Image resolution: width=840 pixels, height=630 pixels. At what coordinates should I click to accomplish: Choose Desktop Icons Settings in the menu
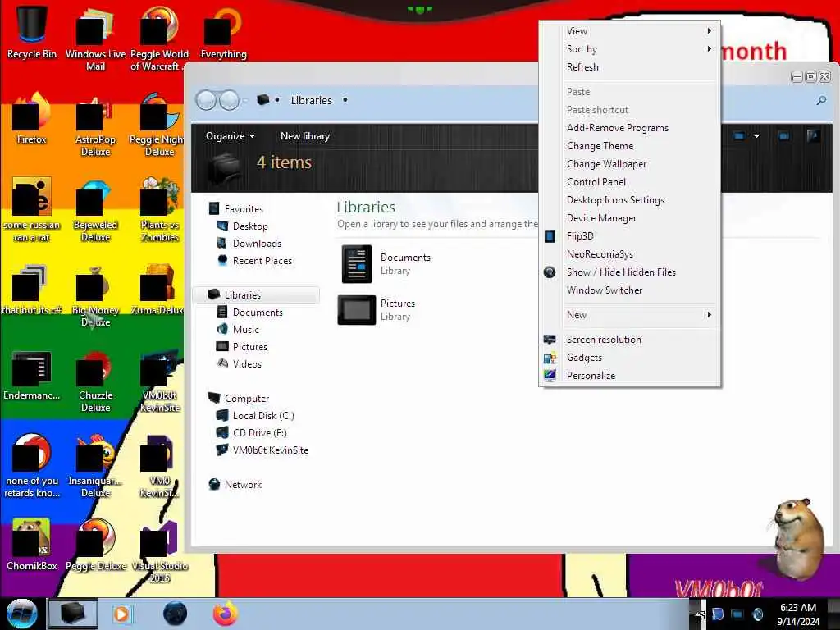pos(629,200)
